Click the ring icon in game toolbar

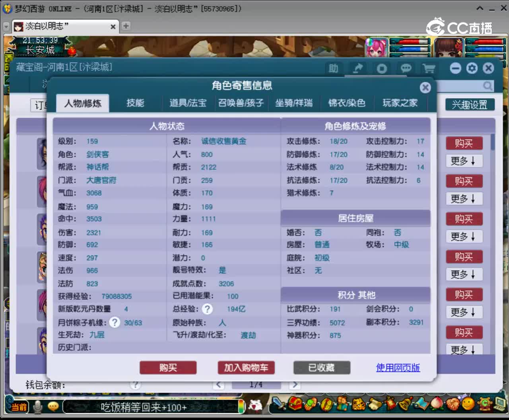[x=326, y=404]
